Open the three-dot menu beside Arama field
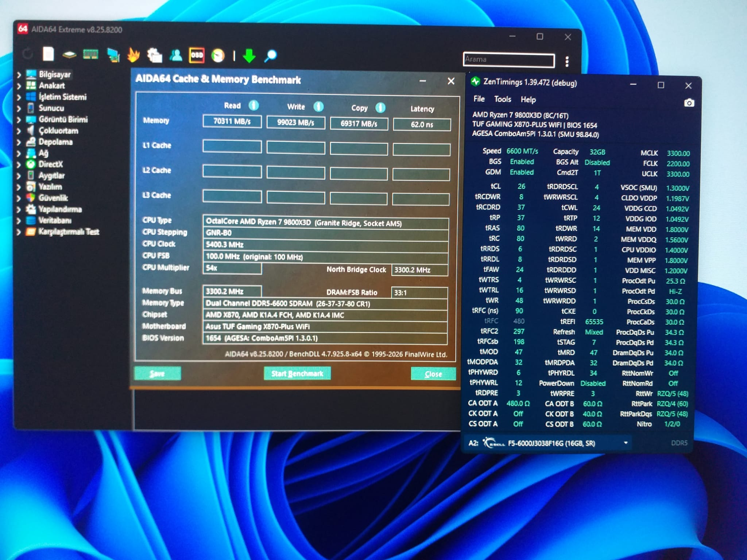The image size is (747, 560). (x=567, y=61)
